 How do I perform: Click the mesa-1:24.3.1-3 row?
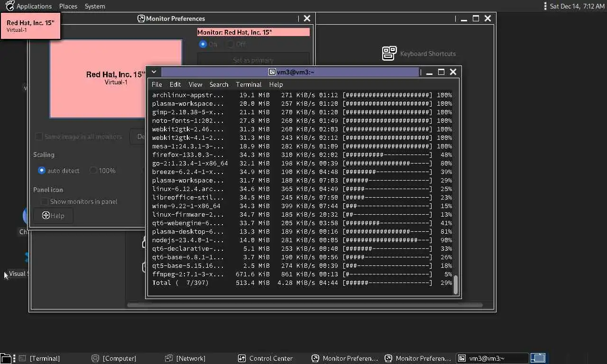(x=302, y=146)
